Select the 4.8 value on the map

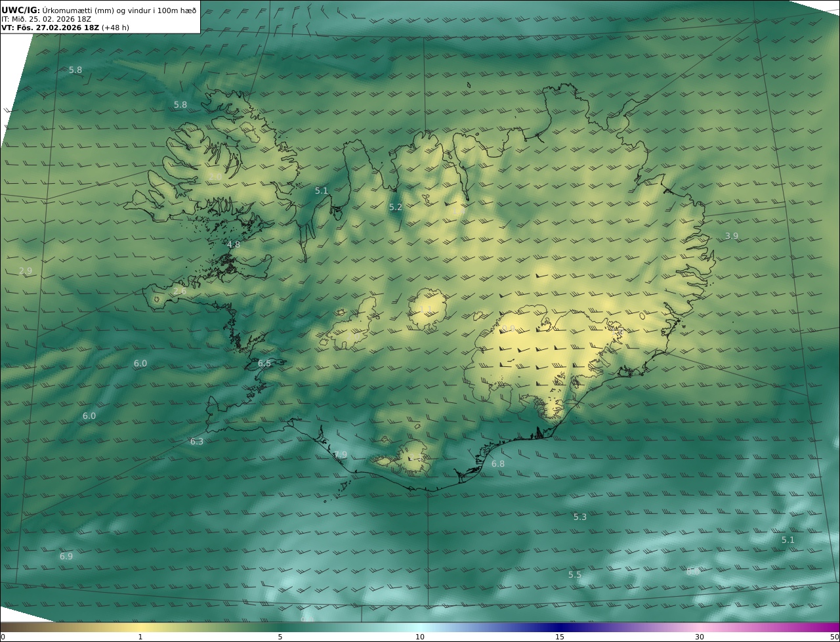pos(233,245)
